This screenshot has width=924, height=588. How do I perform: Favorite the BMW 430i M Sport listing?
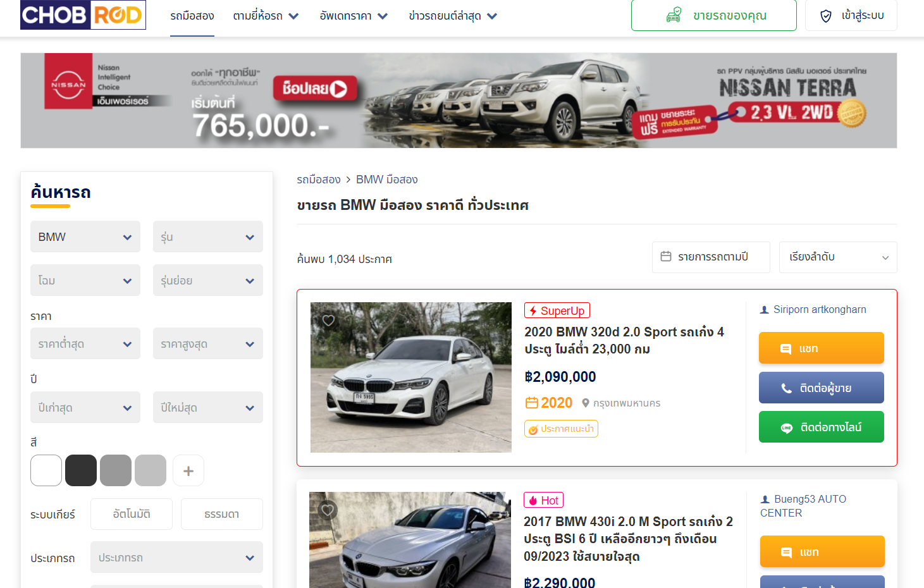328,510
